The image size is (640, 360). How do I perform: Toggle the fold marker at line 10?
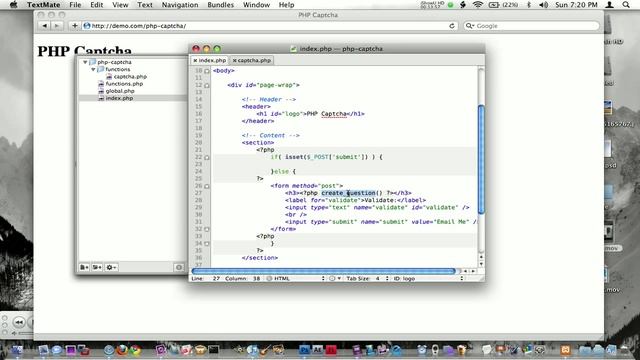pos(207,71)
